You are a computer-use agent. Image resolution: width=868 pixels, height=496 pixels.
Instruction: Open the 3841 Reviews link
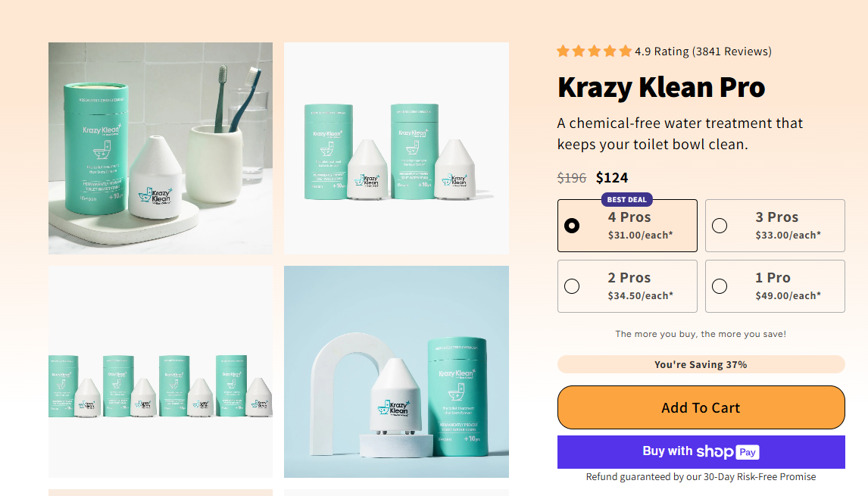tap(732, 51)
